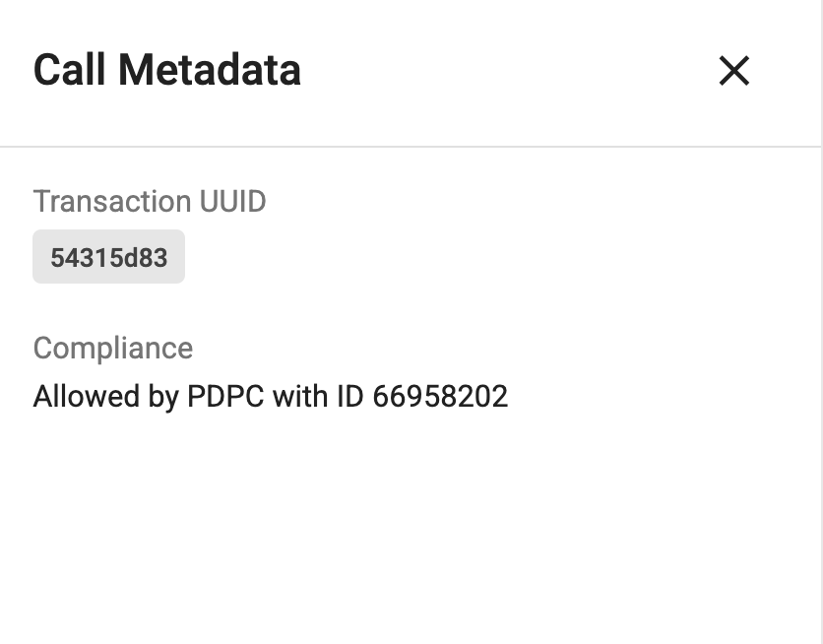Close the Call Metadata panel
823x644 pixels.
[x=733, y=71]
